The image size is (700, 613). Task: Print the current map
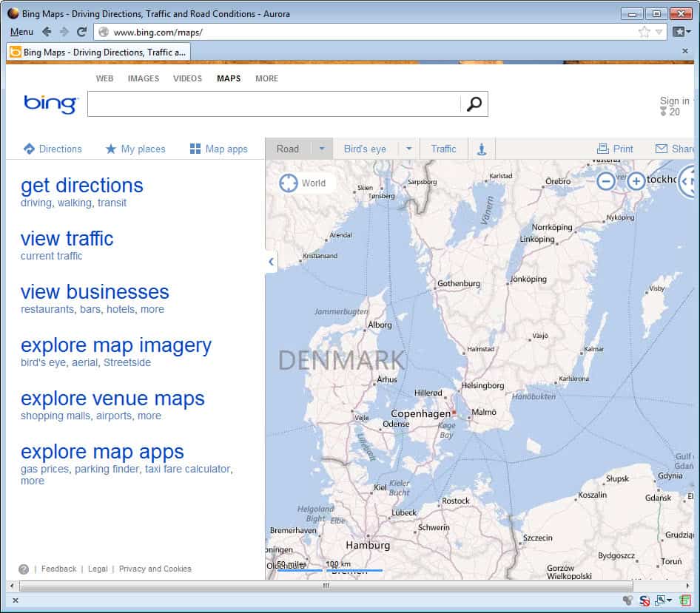pos(615,149)
